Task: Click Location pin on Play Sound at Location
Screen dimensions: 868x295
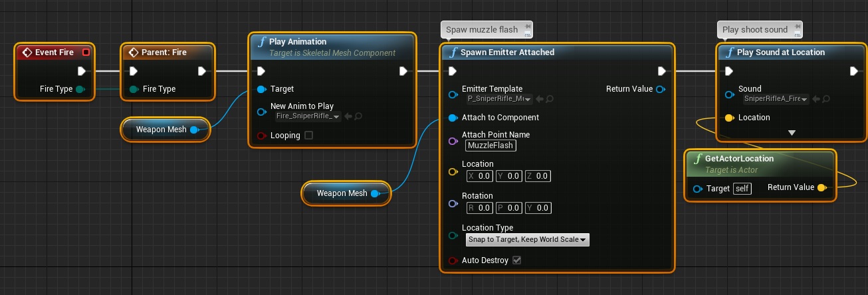Action: [x=729, y=118]
